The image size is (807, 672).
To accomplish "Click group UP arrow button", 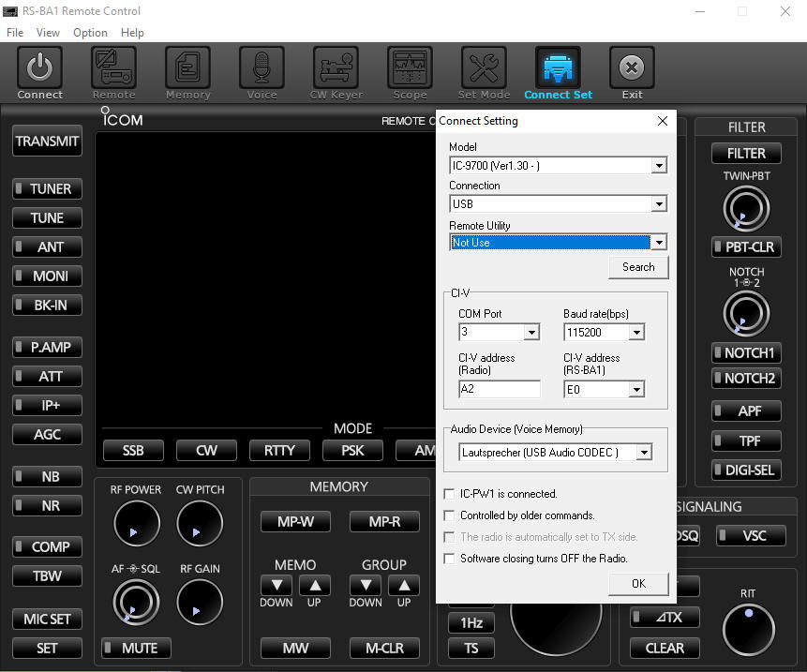I will pos(404,585).
